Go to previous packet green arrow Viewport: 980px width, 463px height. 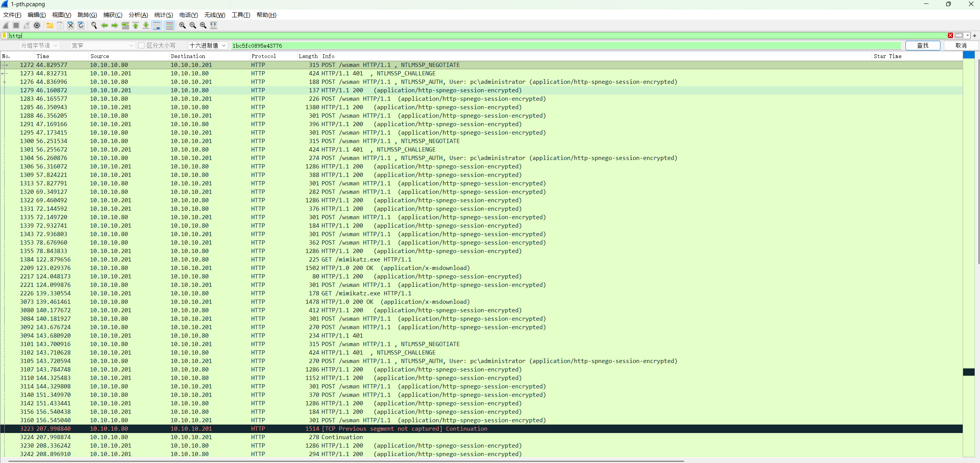(x=104, y=25)
